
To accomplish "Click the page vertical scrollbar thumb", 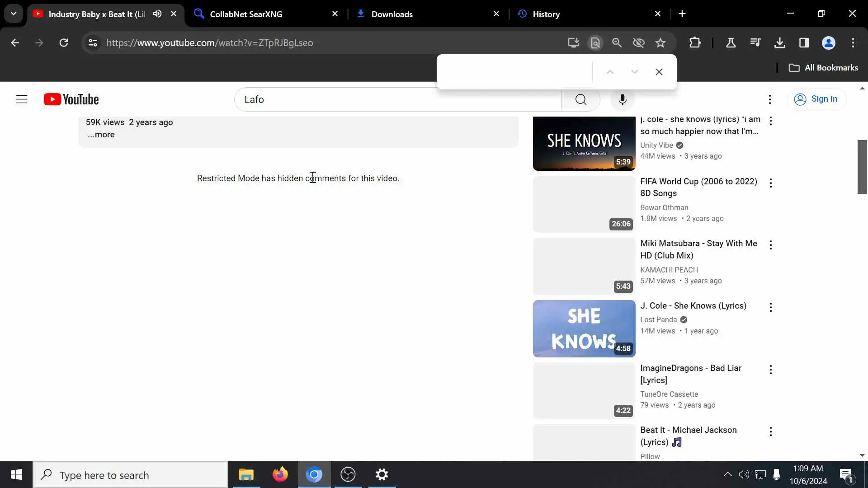I will (x=862, y=167).
